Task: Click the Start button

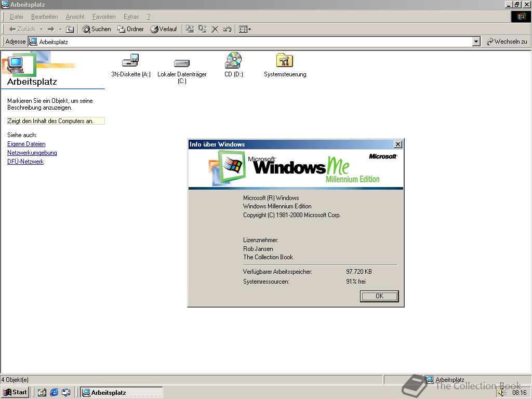Action: click(x=15, y=392)
